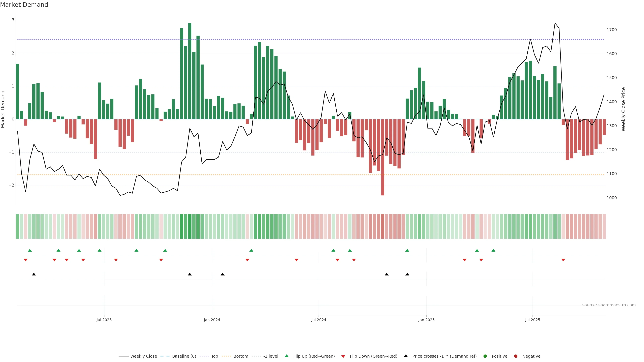The image size is (644, 362).
Task: Click the first black price-cross triangle marker
Action: [34, 274]
